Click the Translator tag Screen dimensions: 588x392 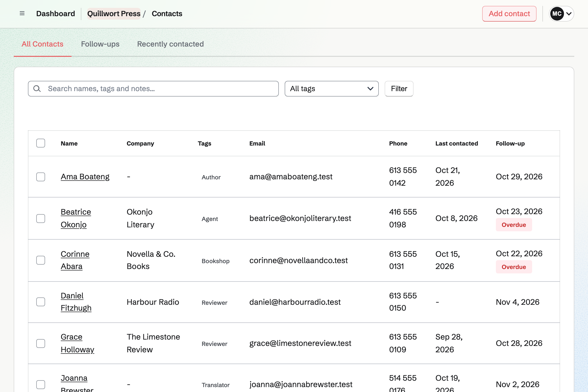pyautogui.click(x=216, y=385)
